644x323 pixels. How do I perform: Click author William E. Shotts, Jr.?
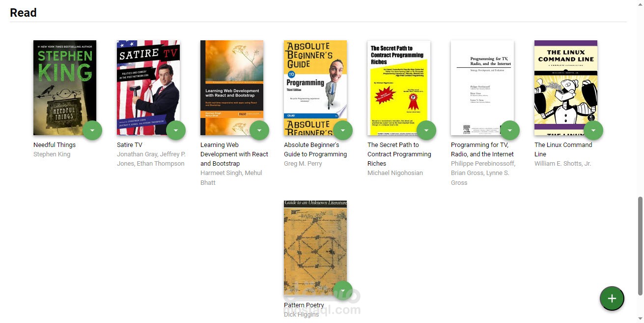[563, 164]
